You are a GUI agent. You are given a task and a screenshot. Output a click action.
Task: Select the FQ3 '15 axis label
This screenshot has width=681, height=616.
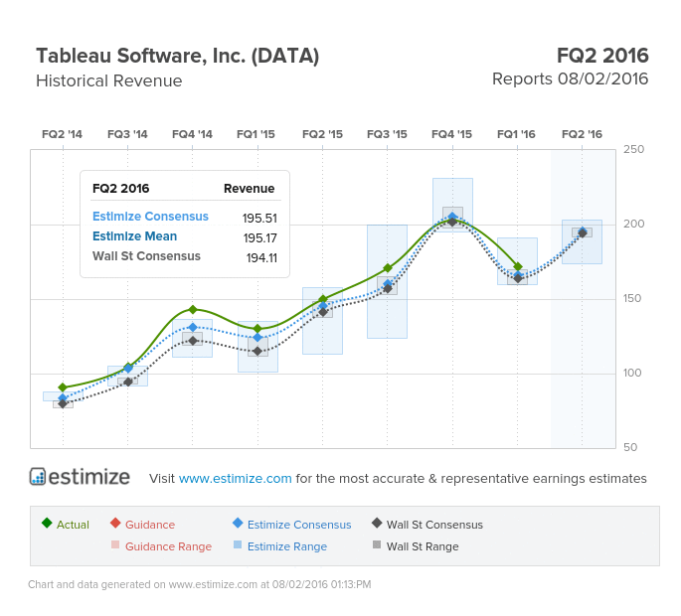tap(387, 134)
